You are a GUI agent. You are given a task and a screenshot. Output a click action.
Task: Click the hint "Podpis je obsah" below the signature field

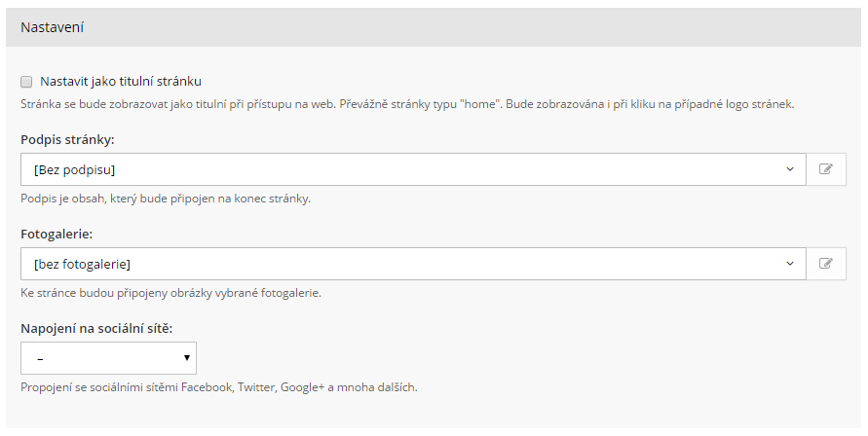(165, 199)
